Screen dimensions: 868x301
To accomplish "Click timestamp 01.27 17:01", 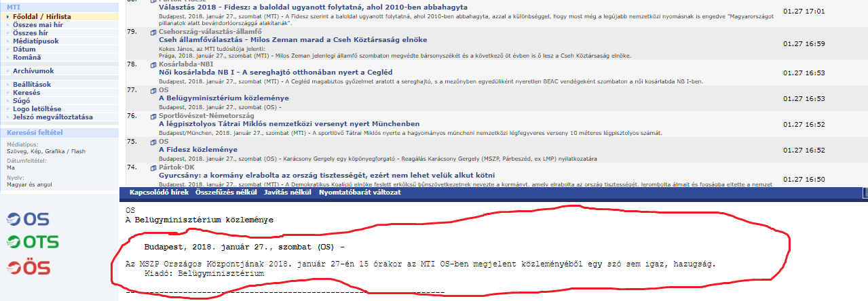I will click(804, 12).
